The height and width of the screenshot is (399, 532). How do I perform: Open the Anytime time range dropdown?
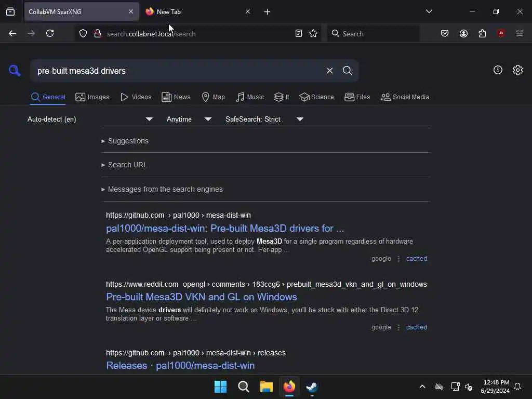[x=189, y=119]
